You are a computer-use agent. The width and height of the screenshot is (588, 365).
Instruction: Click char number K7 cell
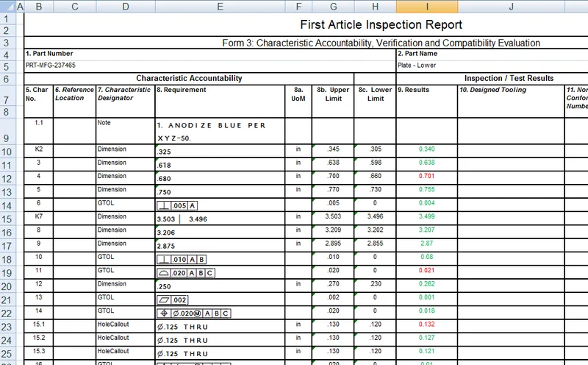pos(39,216)
